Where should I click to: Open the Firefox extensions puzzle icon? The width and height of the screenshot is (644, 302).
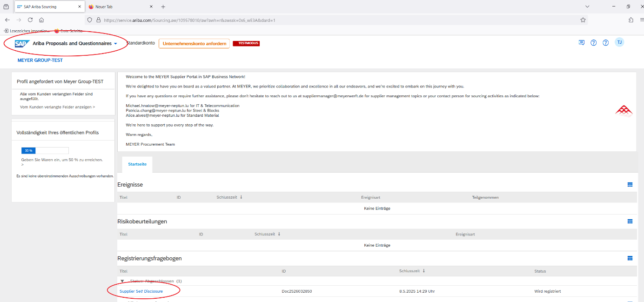pos(631,20)
